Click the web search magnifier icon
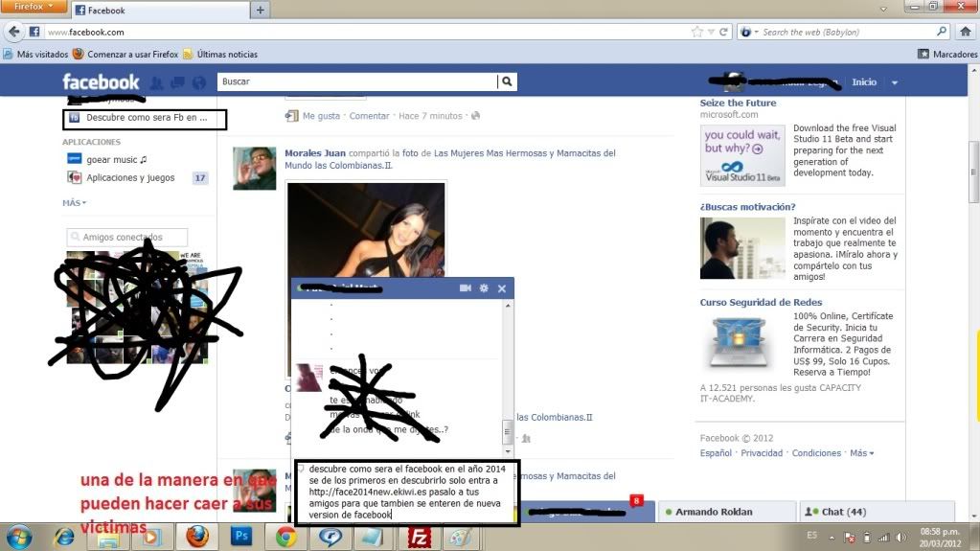 click(x=942, y=32)
